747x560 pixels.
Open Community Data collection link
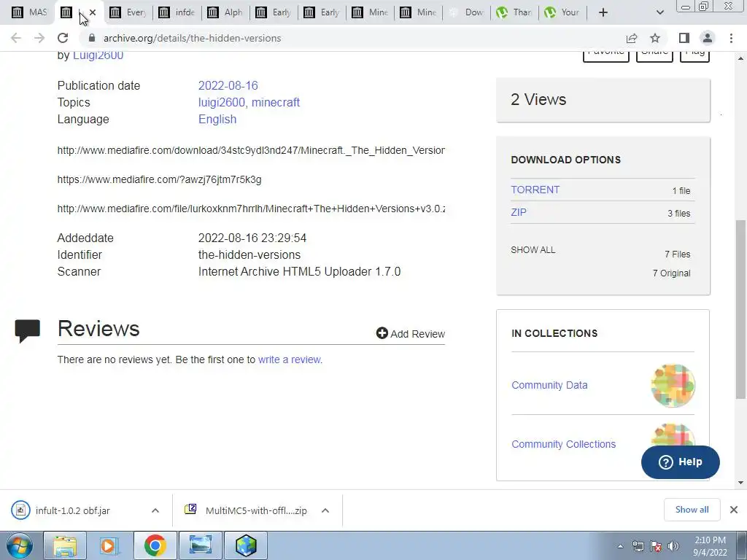click(x=549, y=385)
